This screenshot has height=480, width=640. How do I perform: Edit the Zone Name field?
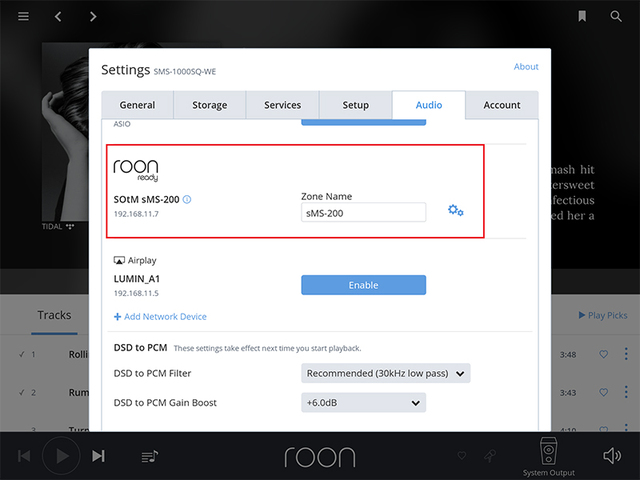tap(363, 212)
